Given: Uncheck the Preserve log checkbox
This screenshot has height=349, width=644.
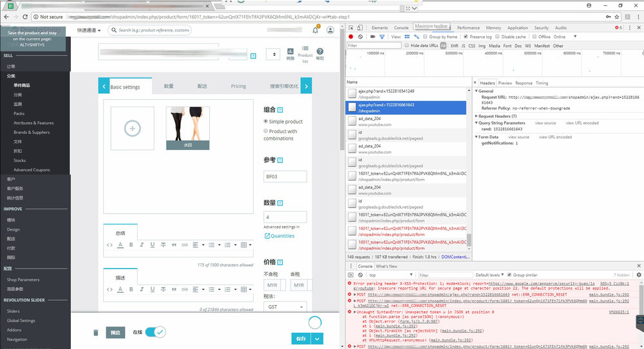Looking at the screenshot, I should pos(466,37).
